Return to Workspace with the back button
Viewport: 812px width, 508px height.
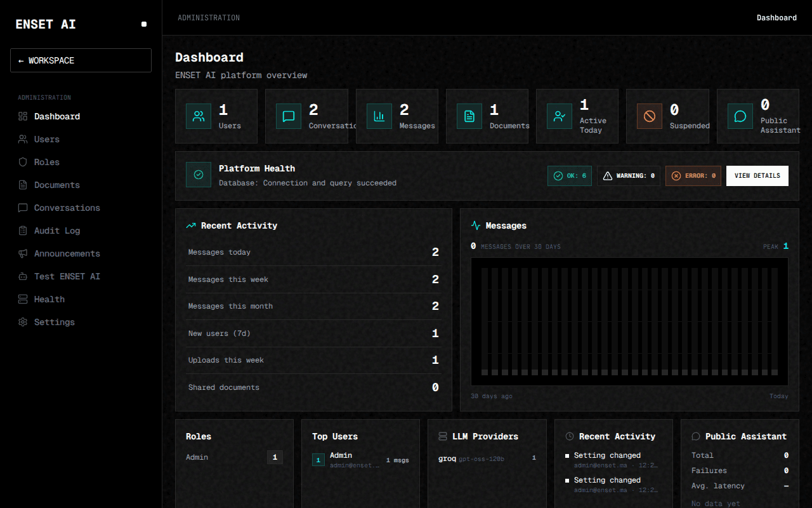81,60
